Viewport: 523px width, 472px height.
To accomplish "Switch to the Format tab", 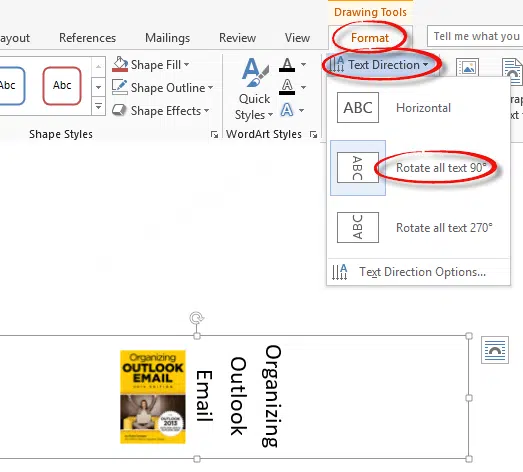I will (x=370, y=38).
